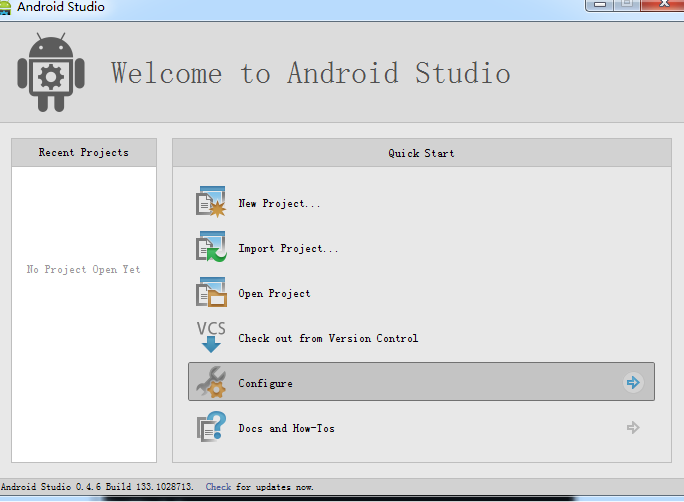The height and width of the screenshot is (502, 684).
Task: Choose Import Project...
Action: coord(288,249)
